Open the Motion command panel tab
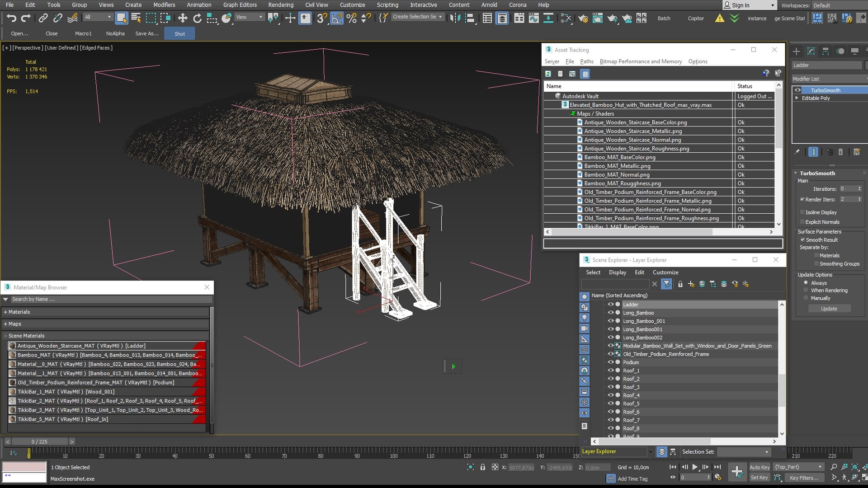Screen dimensions: 868x488 840,51
